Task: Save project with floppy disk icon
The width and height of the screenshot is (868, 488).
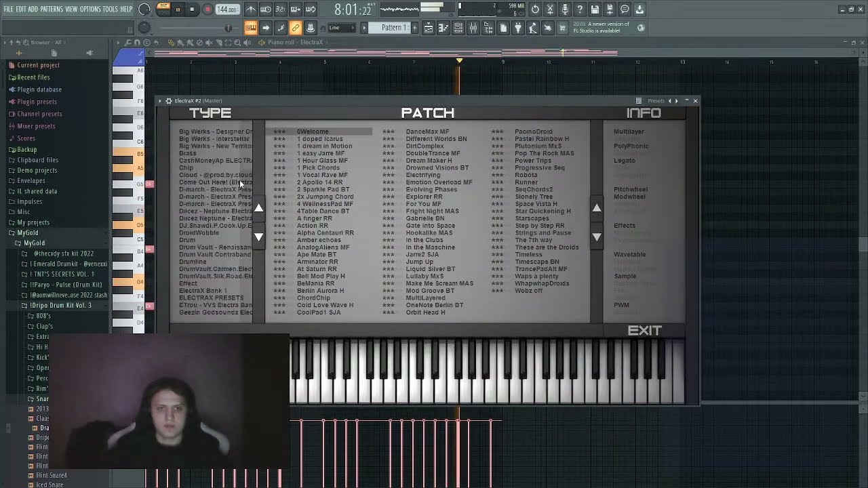Action: pos(595,9)
